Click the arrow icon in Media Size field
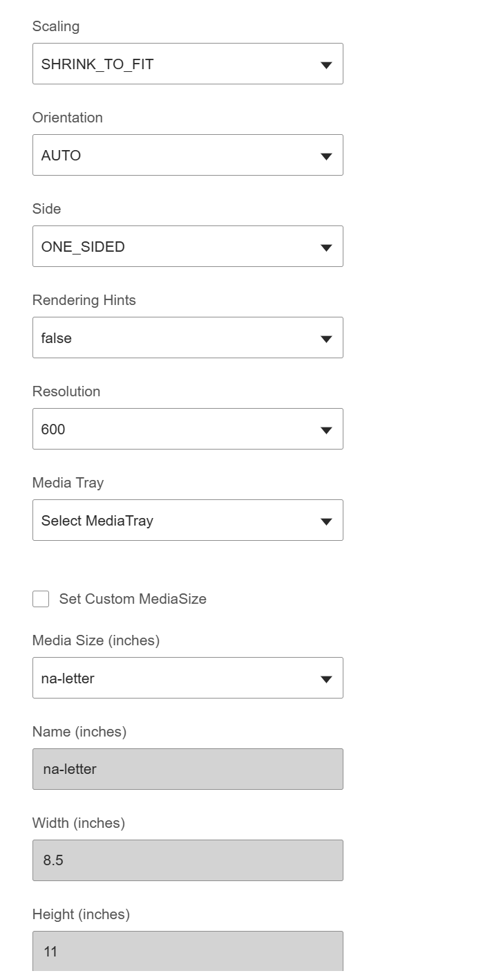 327,679
